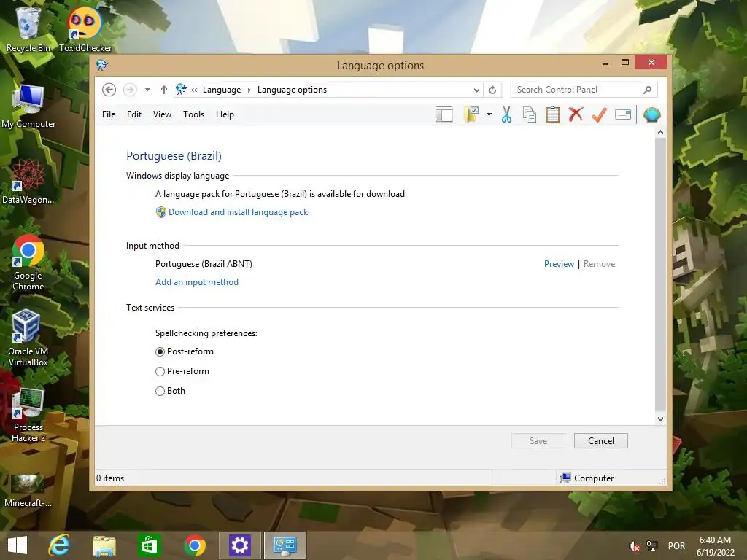Click Add an input method
This screenshot has height=560, width=747.
pyautogui.click(x=197, y=282)
